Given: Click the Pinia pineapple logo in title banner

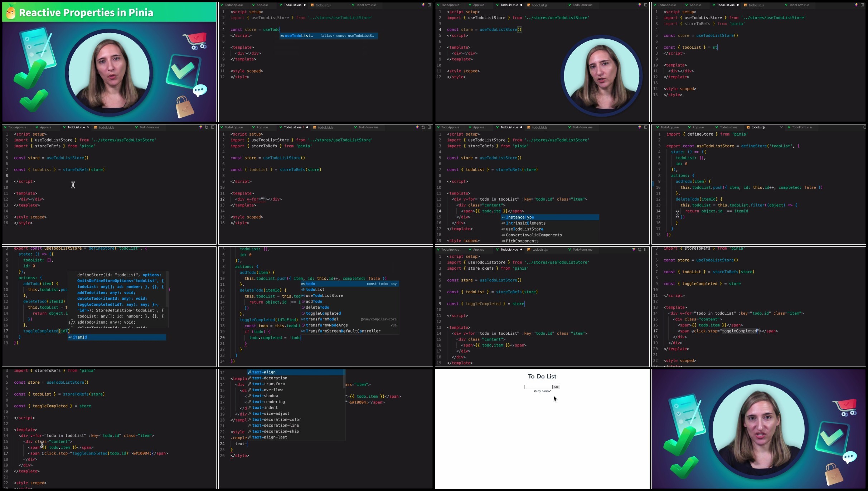Looking at the screenshot, I should [x=11, y=13].
